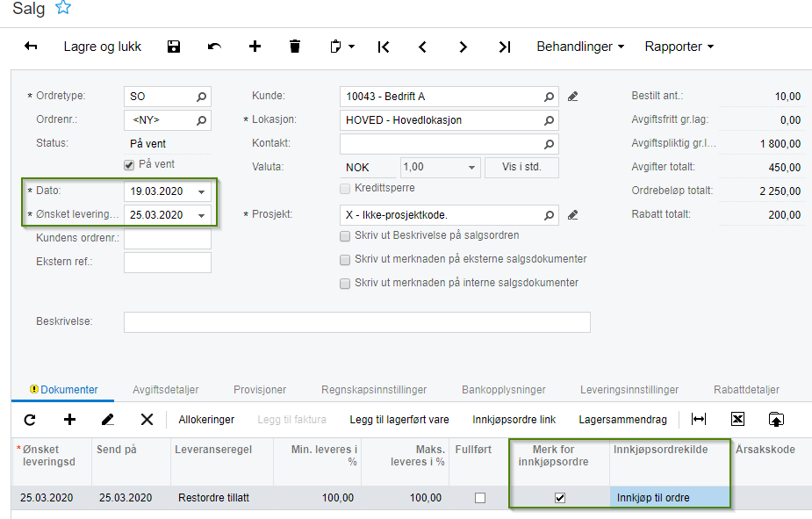Toggle the Fullført checkbox in the row

tap(480, 498)
